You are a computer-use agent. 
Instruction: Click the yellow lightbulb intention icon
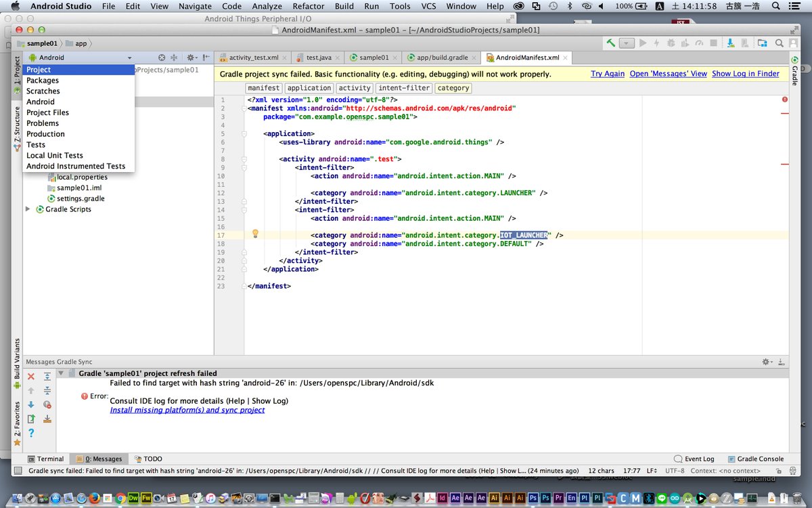(256, 234)
